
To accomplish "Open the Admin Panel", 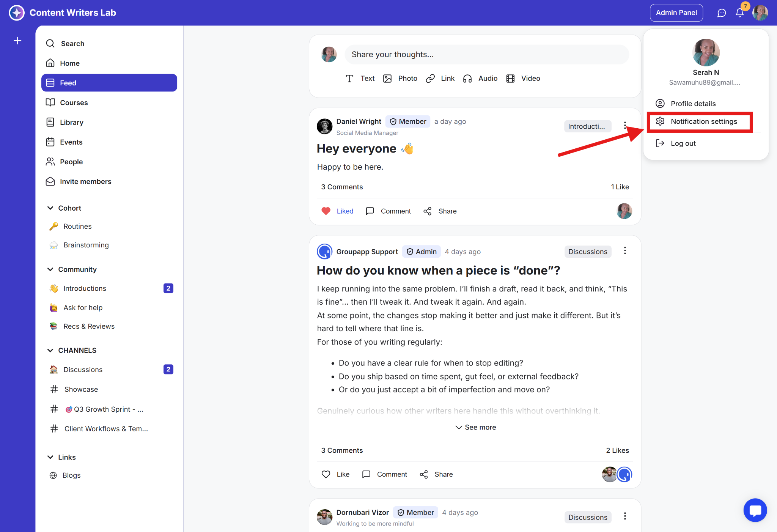I will (676, 13).
